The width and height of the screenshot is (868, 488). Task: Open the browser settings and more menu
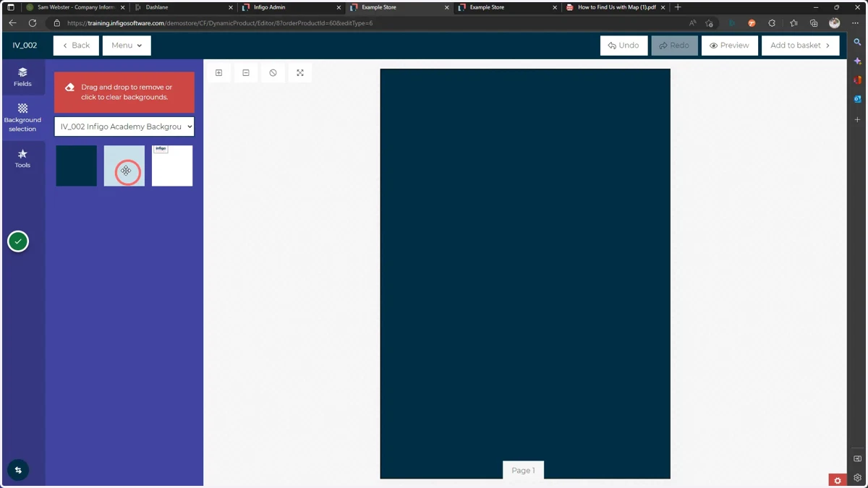point(855,23)
